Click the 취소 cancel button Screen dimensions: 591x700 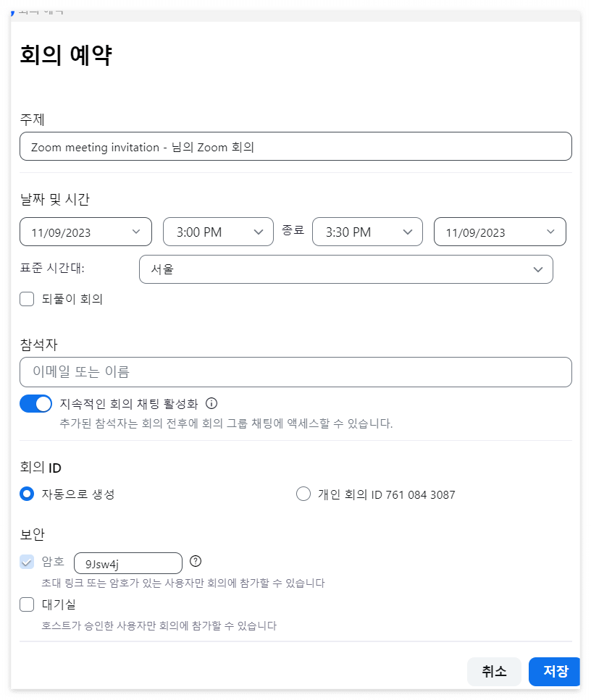pos(494,672)
